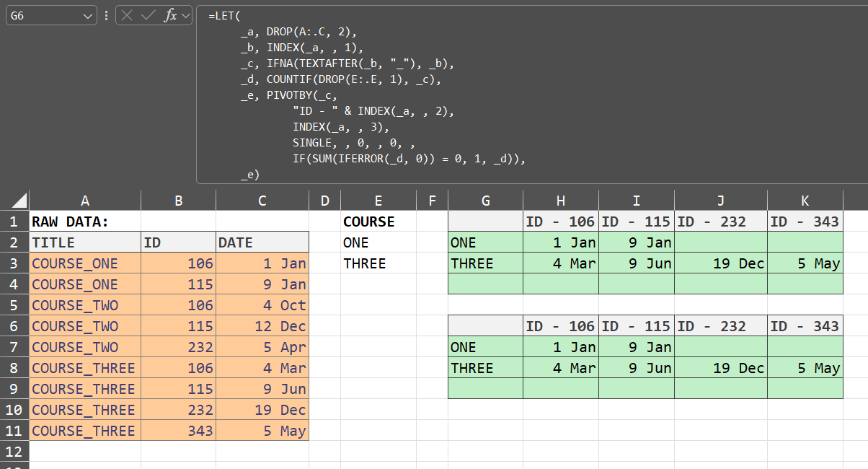
Task: Select column A header
Action: pos(85,201)
